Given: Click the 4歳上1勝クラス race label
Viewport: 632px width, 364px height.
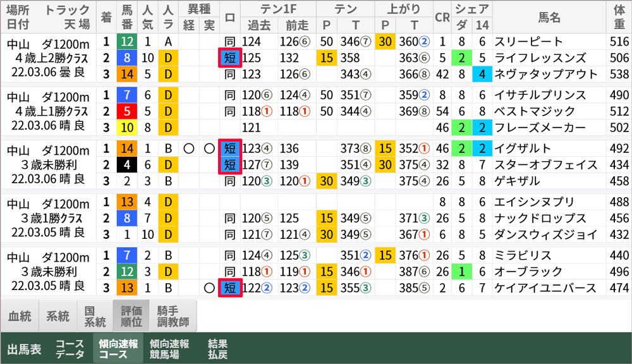Looking at the screenshot, I should click(x=52, y=111).
